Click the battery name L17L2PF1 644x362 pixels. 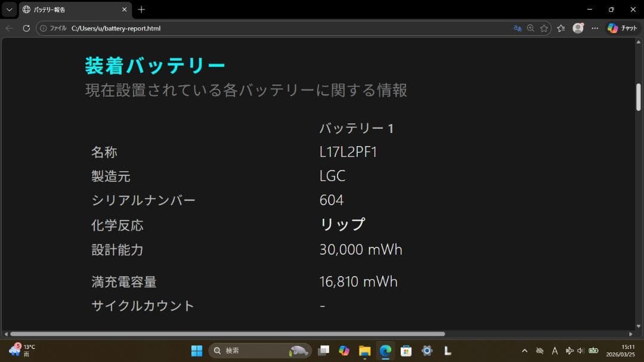point(348,152)
